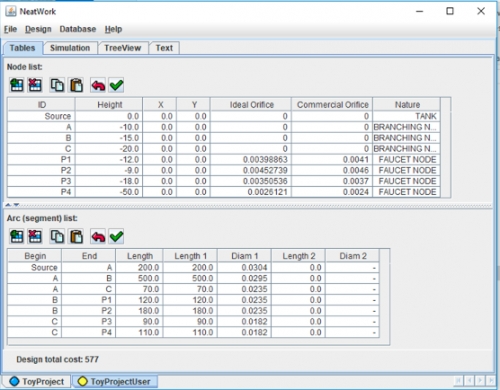The width and height of the screenshot is (500, 390).
Task: Click the Nature column header
Action: (x=407, y=105)
